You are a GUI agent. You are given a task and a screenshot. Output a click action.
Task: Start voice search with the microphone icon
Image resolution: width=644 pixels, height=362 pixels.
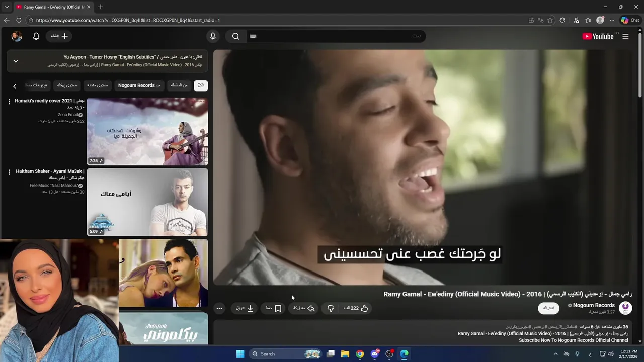click(x=213, y=36)
